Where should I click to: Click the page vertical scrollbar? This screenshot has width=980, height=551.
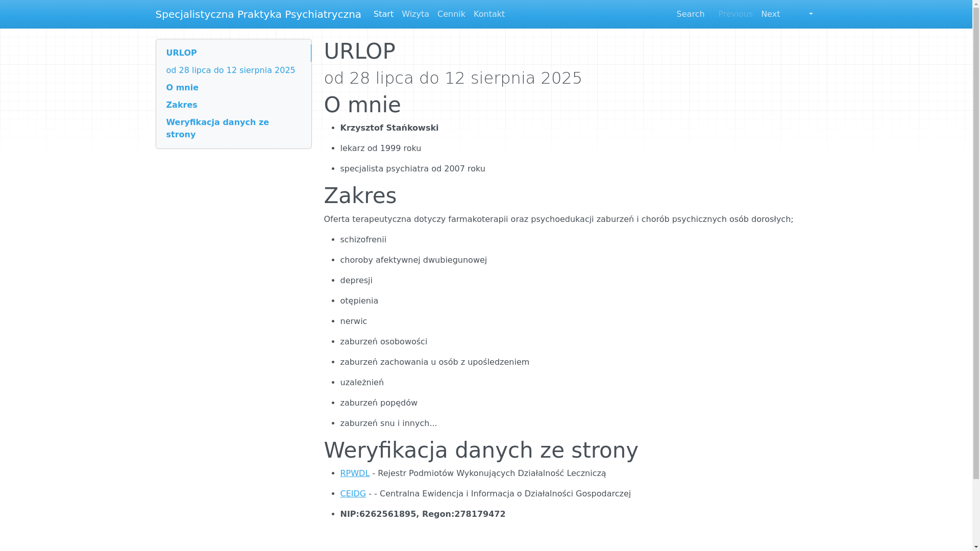[x=976, y=275]
